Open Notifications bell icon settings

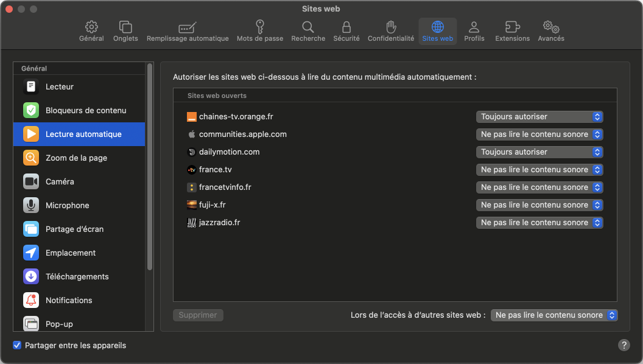click(x=31, y=301)
